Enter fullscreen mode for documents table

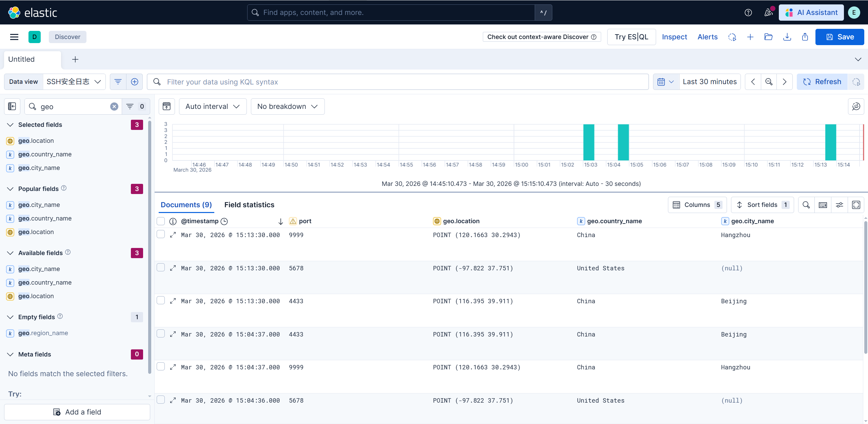pyautogui.click(x=856, y=205)
